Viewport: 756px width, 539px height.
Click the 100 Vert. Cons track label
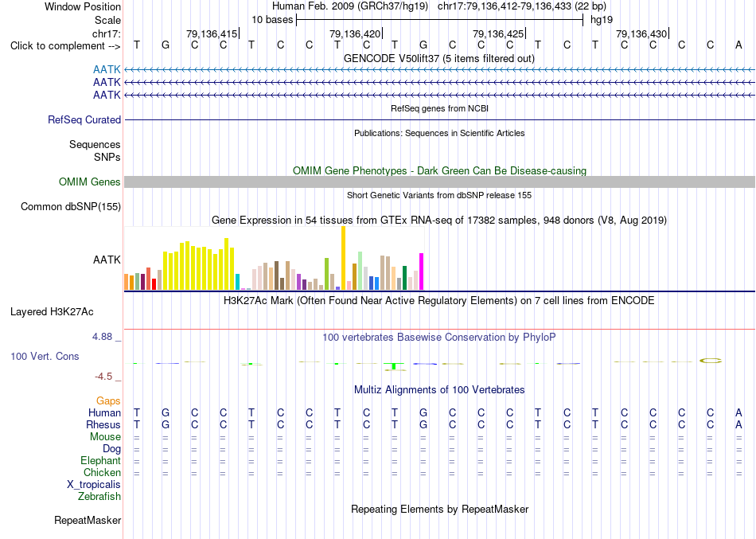pyautogui.click(x=45, y=356)
